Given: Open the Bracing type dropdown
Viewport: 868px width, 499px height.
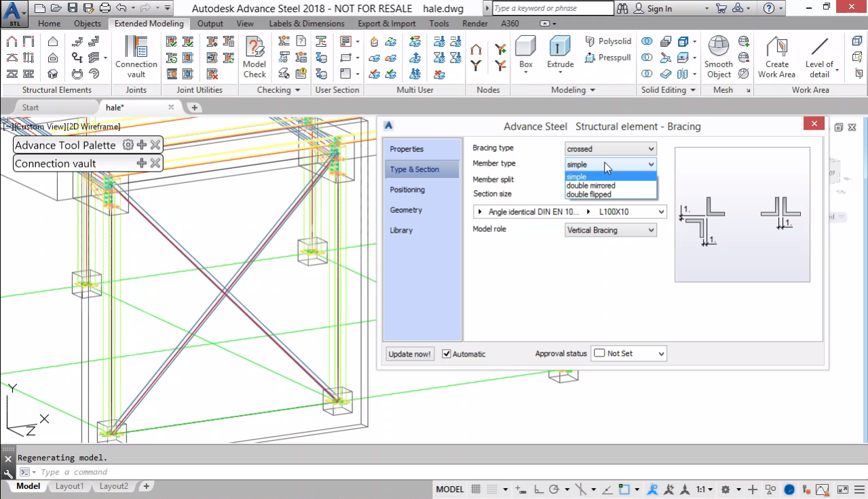Looking at the screenshot, I should click(x=611, y=149).
